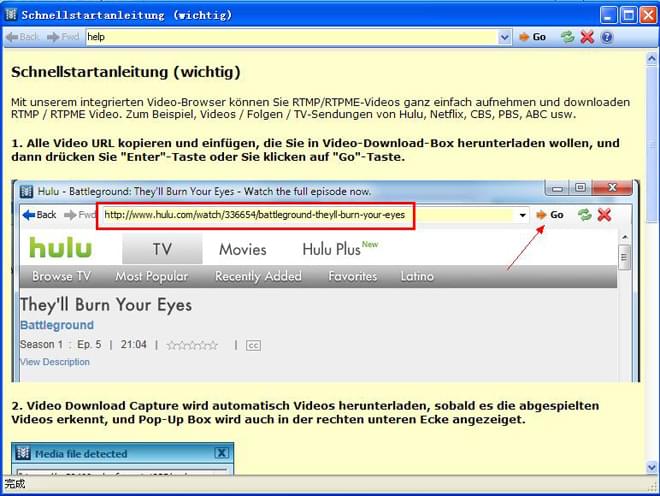
Task: Click the 'Media file detected' title text
Action: click(81, 454)
